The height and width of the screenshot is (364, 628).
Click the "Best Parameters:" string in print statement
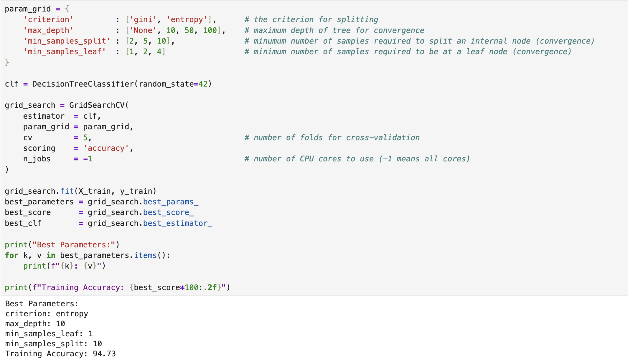74,245
